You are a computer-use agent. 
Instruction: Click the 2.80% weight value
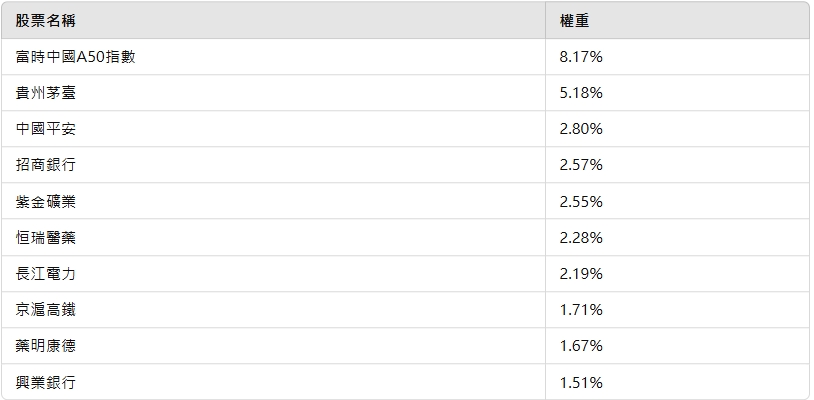click(x=581, y=129)
